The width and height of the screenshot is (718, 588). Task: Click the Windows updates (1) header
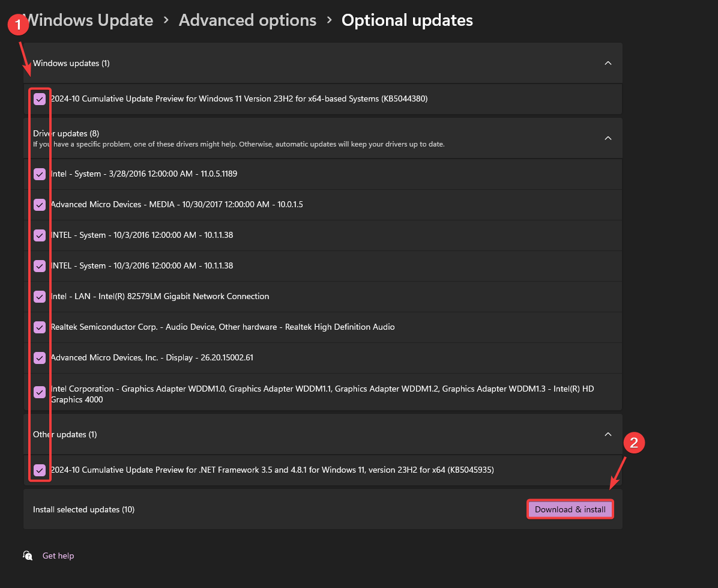[71, 63]
